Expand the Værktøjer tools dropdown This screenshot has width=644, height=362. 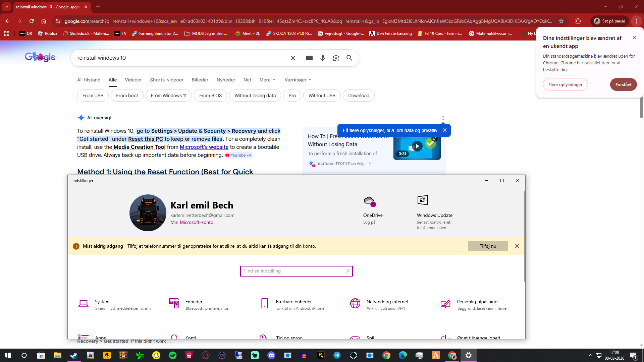[x=298, y=80]
